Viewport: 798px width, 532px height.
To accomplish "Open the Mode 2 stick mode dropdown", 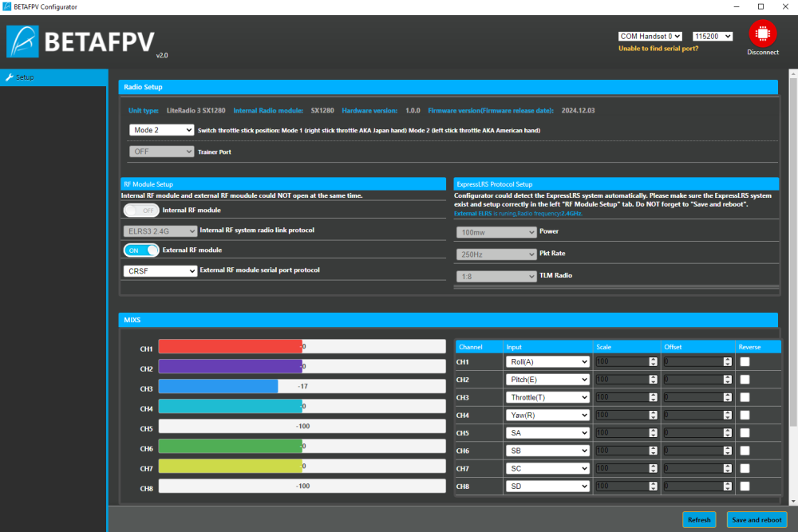I will click(161, 129).
